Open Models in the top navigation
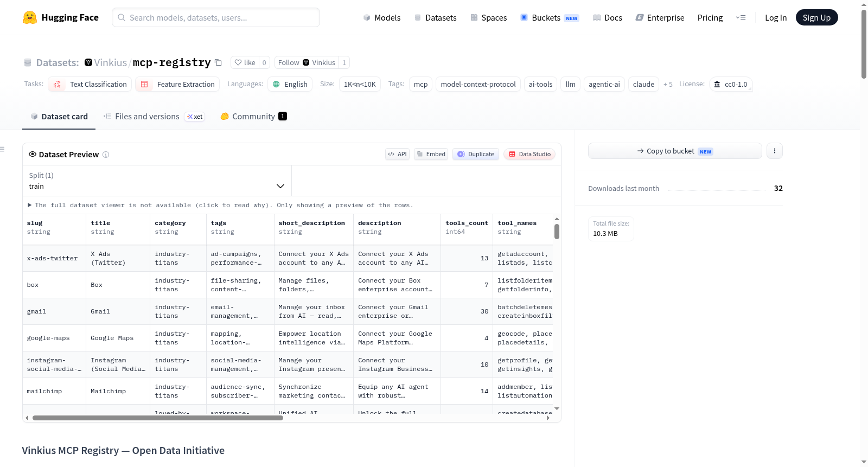 pos(381,17)
